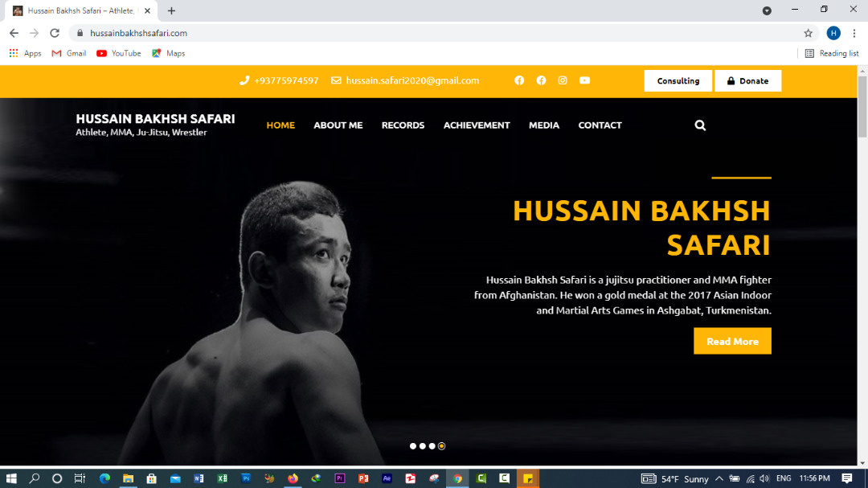868x488 pixels.
Task: Open Cortana circle in taskbar
Action: (x=56, y=478)
